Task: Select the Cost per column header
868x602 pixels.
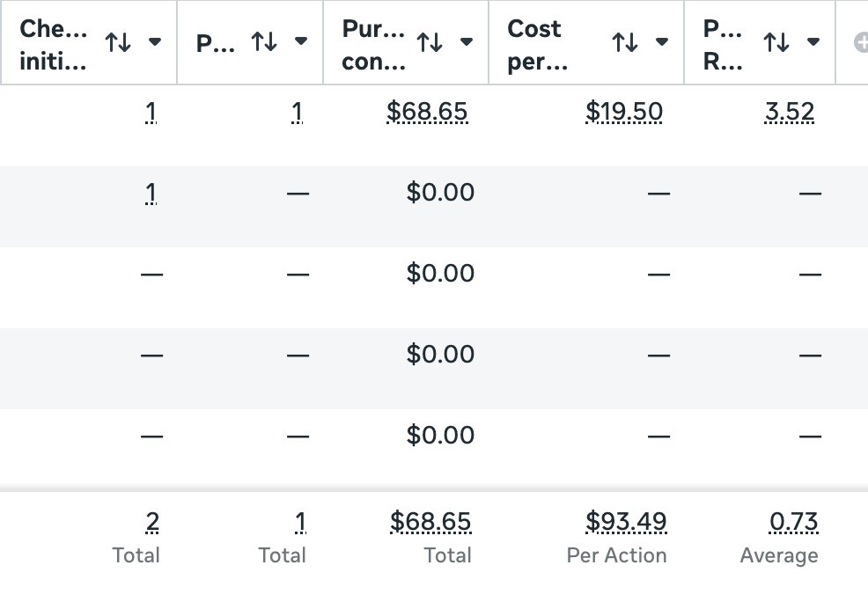Action: (534, 41)
